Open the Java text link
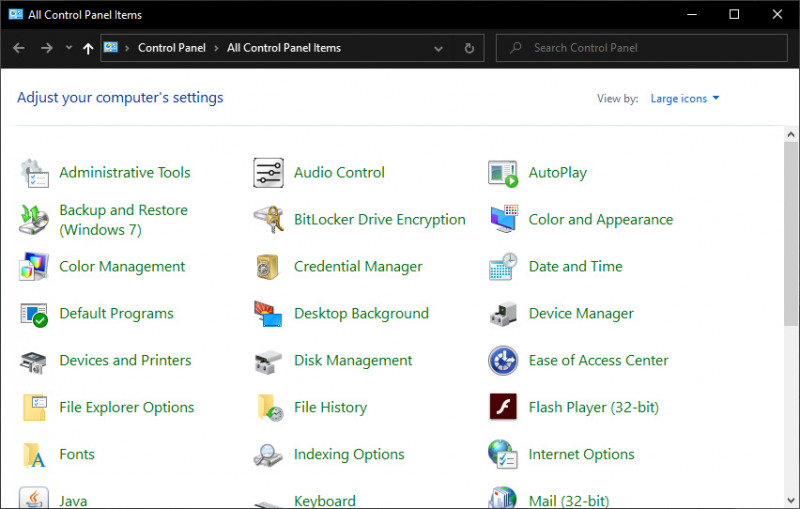 pyautogui.click(x=73, y=501)
